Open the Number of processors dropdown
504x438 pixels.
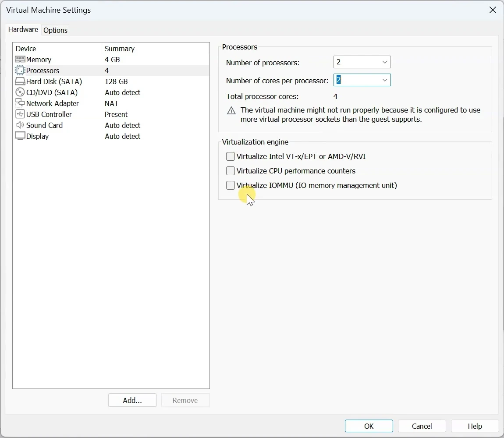tap(385, 62)
